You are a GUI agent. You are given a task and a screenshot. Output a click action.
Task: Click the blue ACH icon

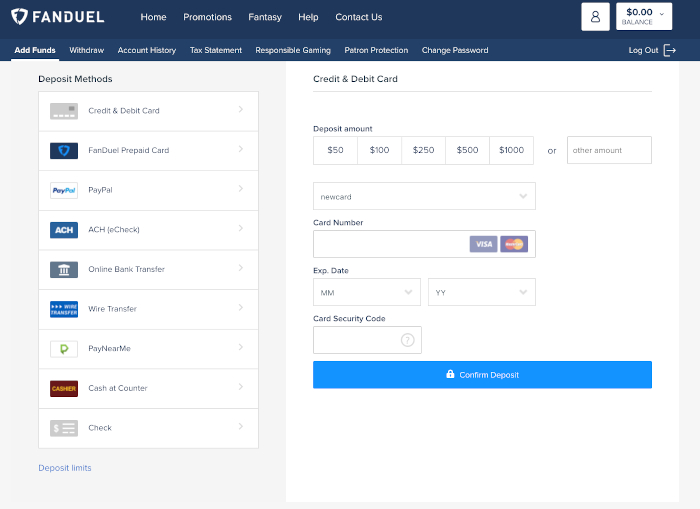click(x=64, y=230)
